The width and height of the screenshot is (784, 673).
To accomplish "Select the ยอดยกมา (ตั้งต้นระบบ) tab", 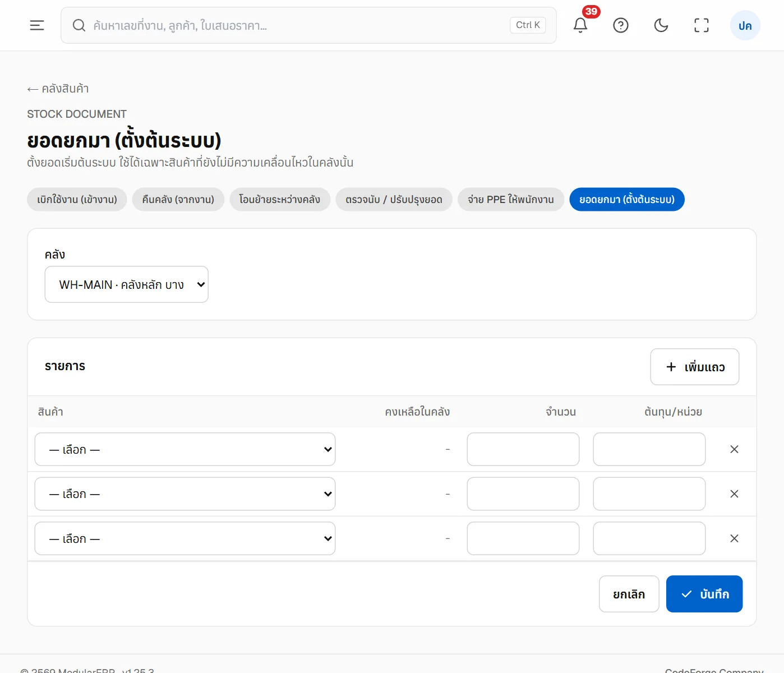I will 627,200.
